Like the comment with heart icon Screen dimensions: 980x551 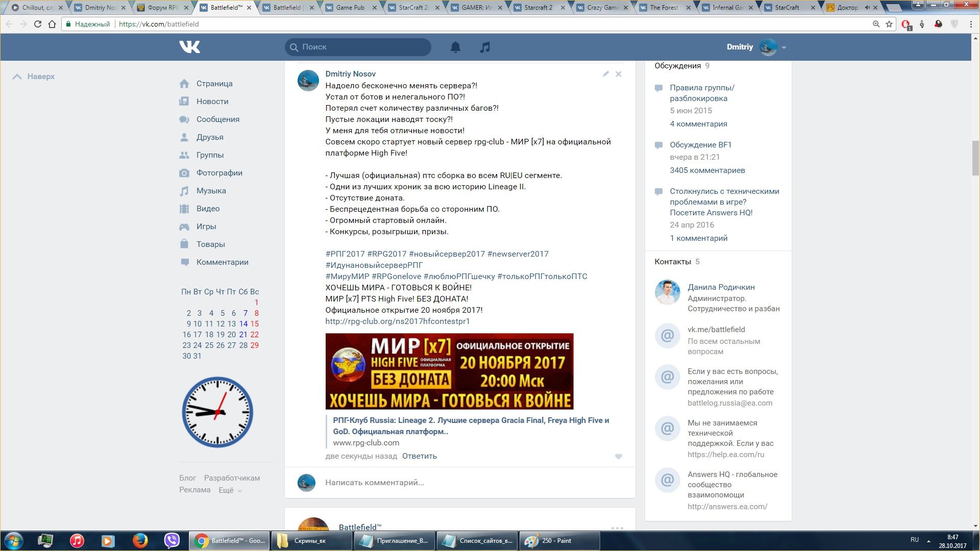tap(618, 457)
